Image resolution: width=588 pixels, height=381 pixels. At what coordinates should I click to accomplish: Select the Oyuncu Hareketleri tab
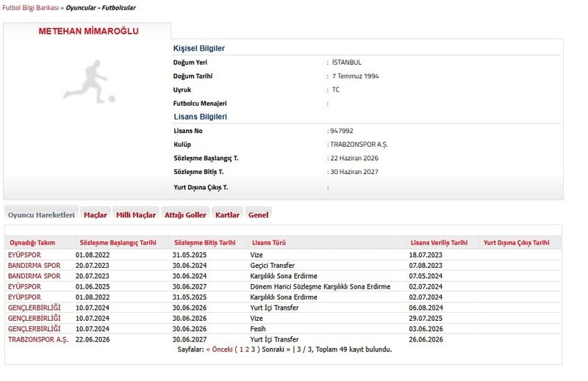pyautogui.click(x=41, y=214)
